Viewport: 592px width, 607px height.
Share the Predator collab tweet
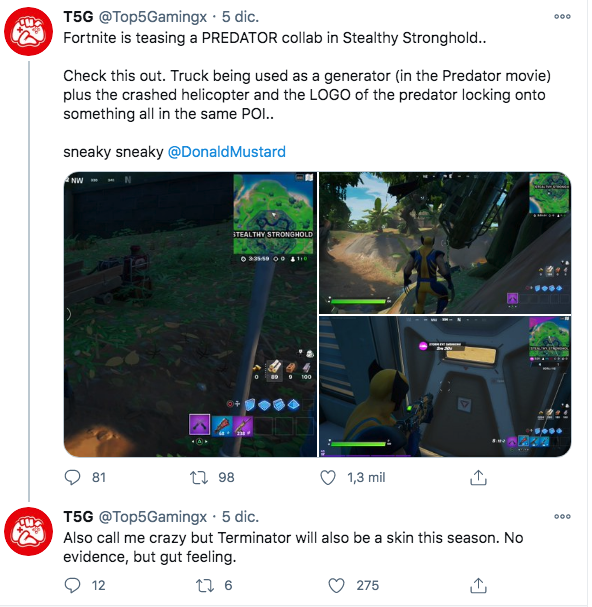(x=478, y=477)
